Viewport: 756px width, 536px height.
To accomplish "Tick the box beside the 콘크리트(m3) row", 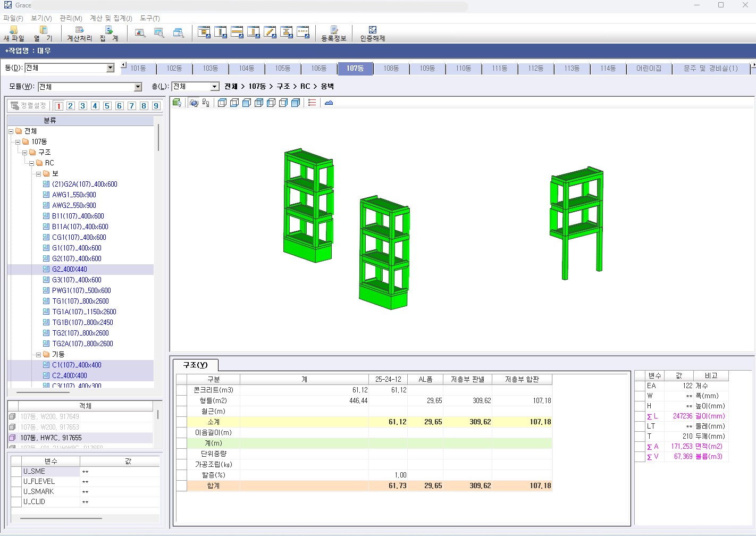I will tap(181, 390).
